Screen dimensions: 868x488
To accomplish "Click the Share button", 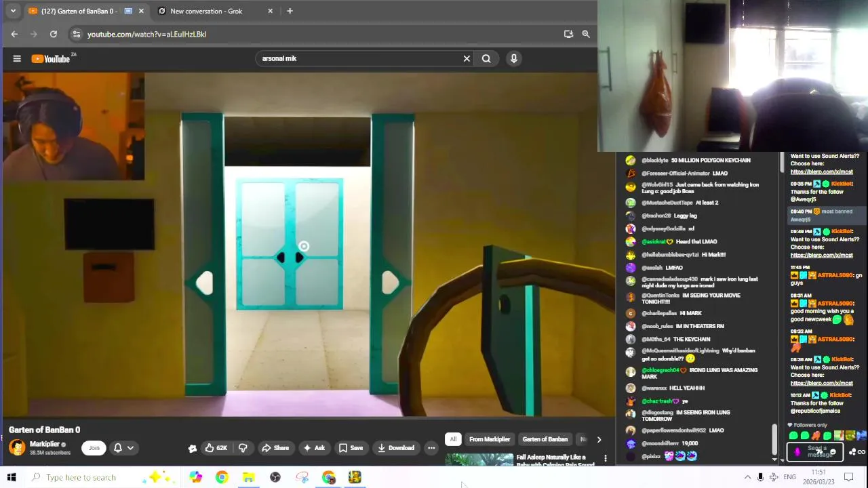I will pos(275,447).
